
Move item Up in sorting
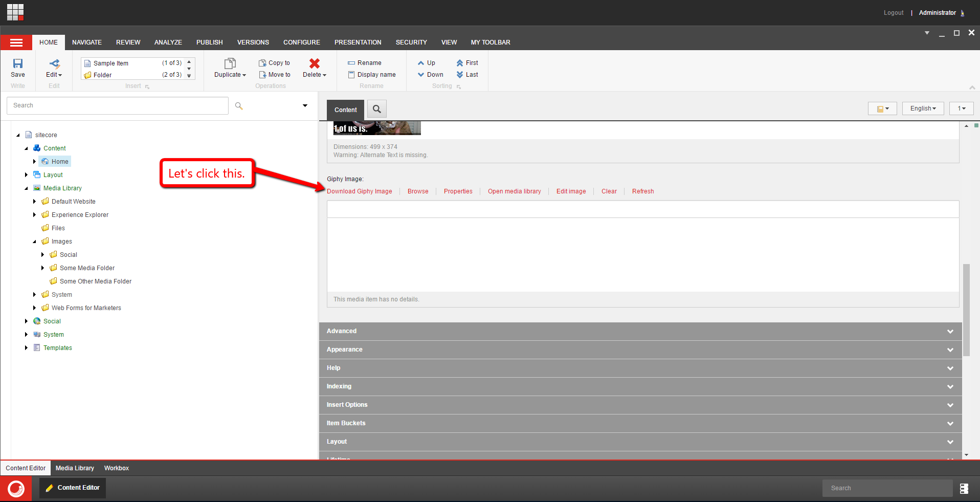pyautogui.click(x=427, y=63)
